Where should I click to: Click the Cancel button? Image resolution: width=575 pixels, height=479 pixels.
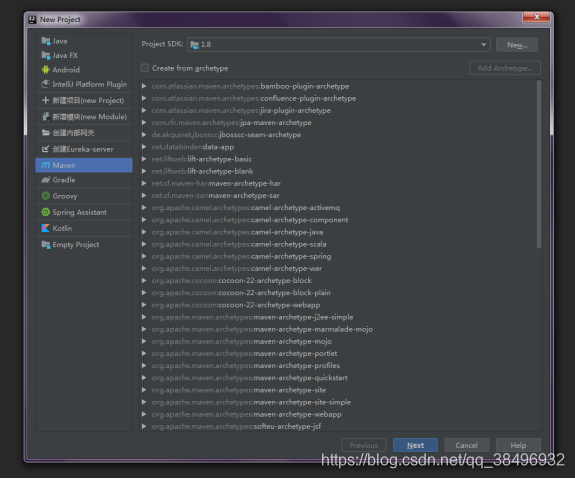point(466,445)
